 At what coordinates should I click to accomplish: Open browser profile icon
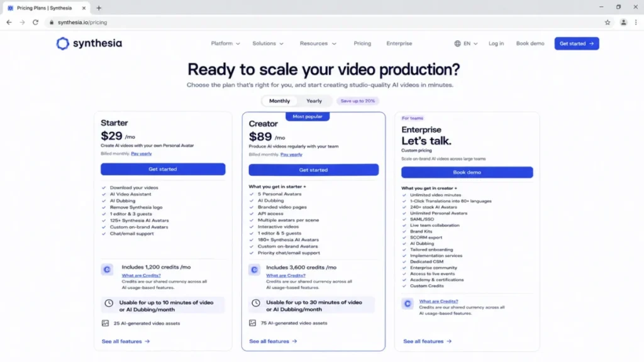(623, 22)
